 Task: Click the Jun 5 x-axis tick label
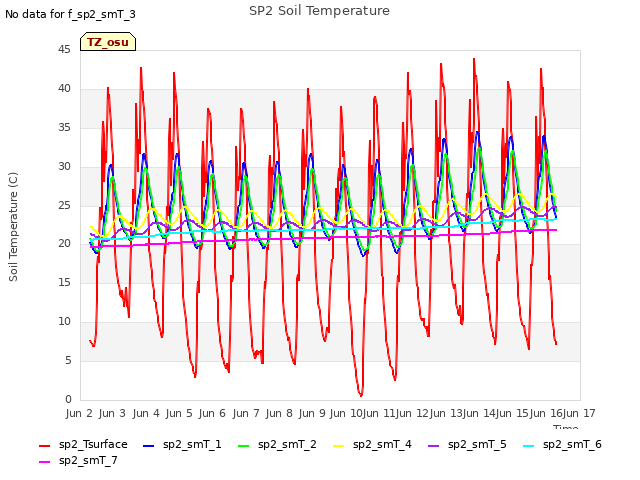pos(179,413)
